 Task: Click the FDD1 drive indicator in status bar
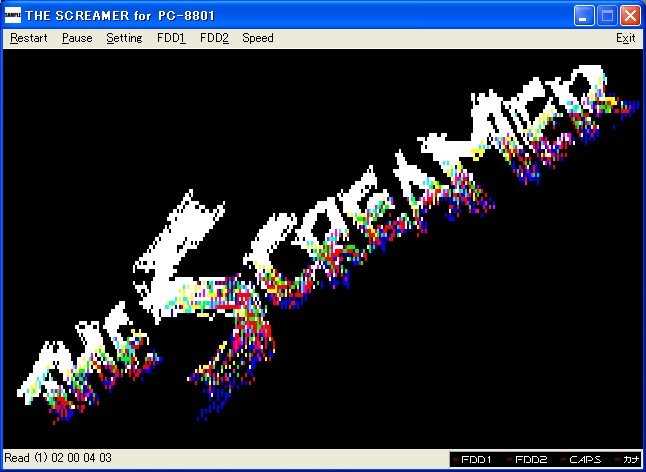475,460
